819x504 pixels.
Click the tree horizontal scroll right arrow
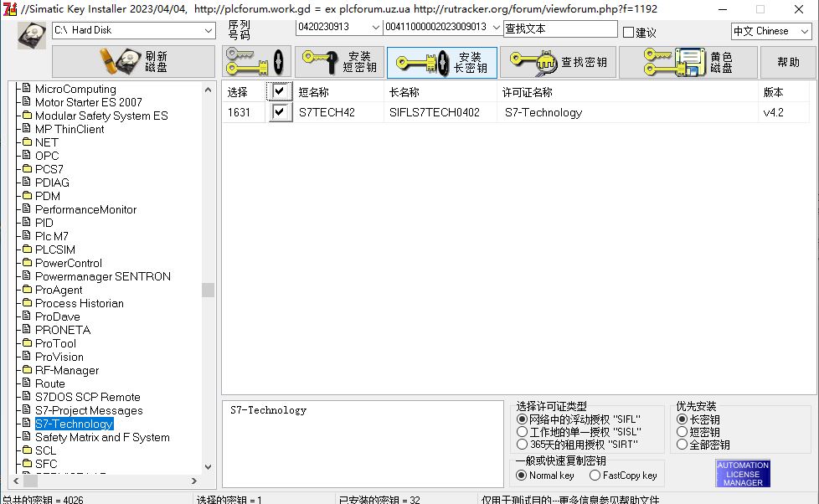[x=193, y=481]
